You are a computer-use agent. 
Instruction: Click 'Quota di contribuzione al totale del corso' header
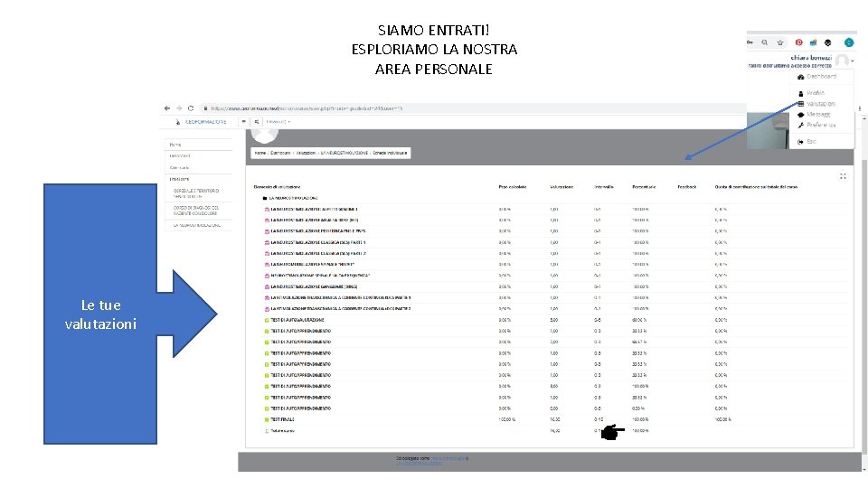pos(756,187)
